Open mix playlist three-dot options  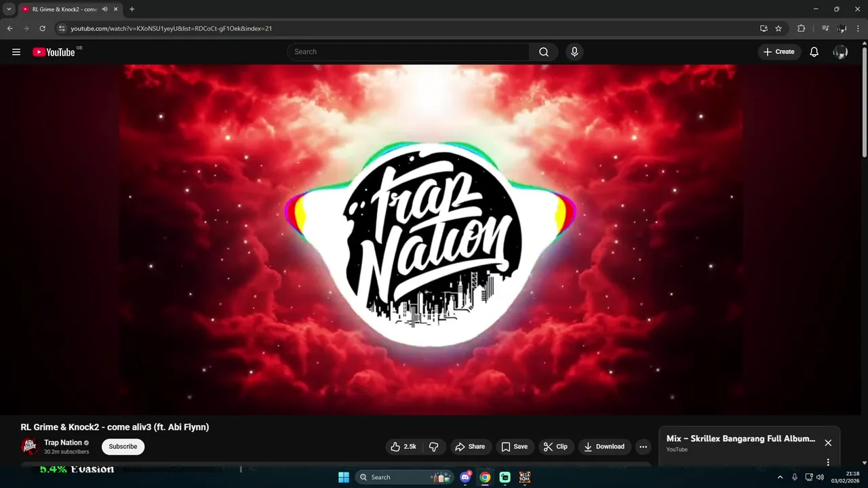pos(828,462)
